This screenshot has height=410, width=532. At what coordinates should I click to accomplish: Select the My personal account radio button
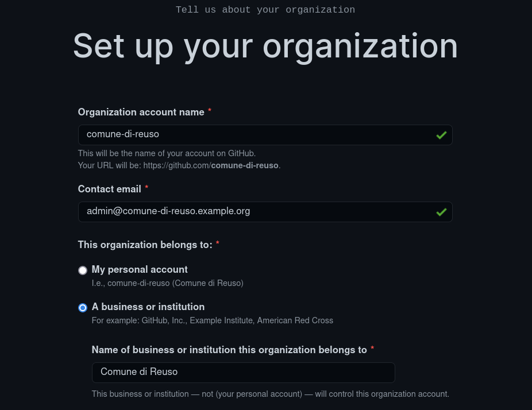[83, 270]
